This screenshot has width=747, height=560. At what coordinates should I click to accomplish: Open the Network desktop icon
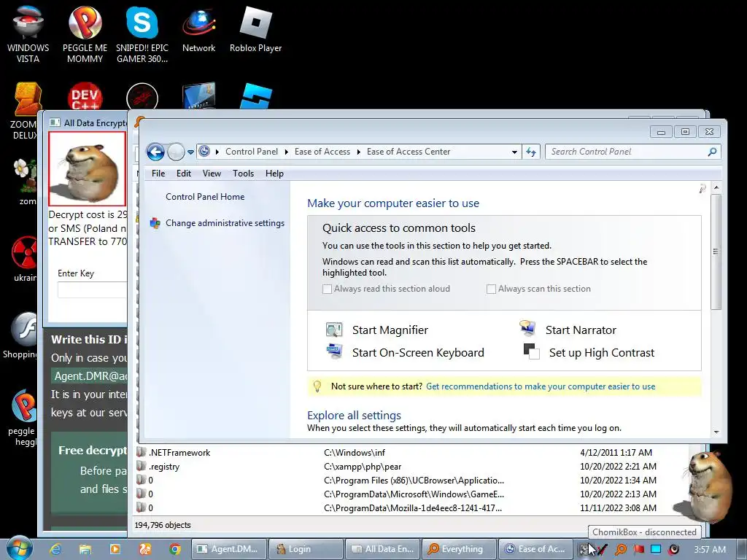click(x=198, y=29)
